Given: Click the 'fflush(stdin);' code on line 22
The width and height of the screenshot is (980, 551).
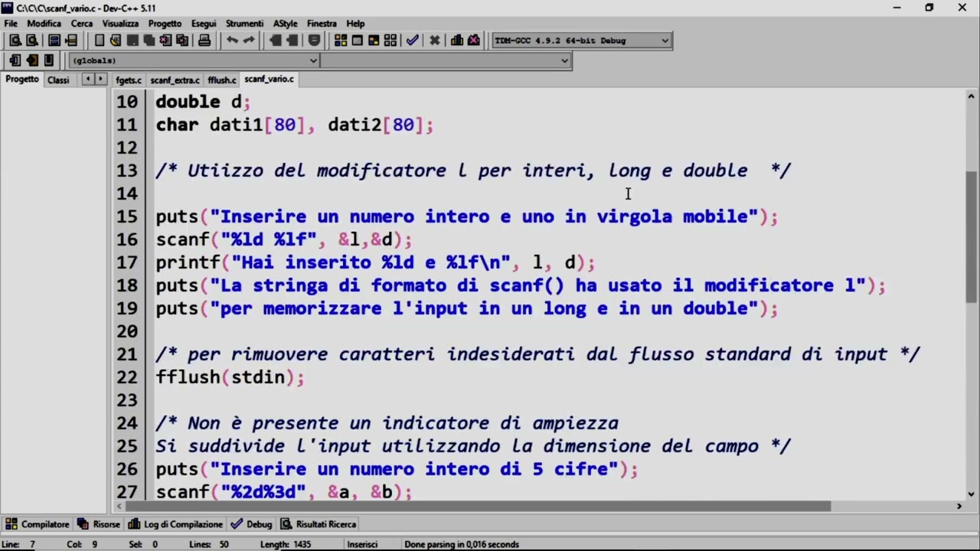Looking at the screenshot, I should tap(230, 377).
